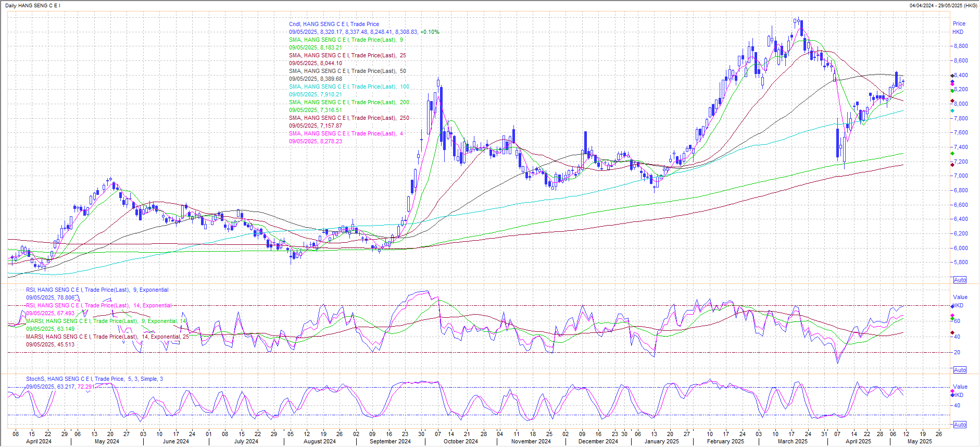Click the MARSI value 45.513

coord(66,344)
